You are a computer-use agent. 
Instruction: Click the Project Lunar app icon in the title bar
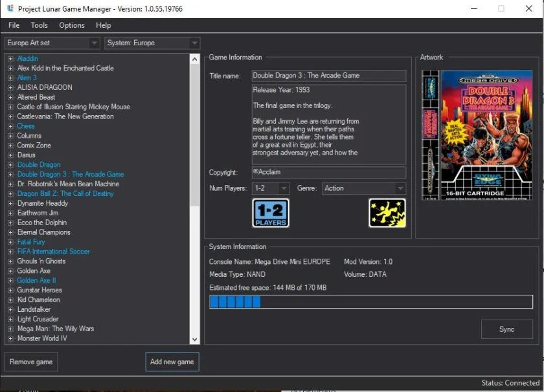click(x=10, y=8)
